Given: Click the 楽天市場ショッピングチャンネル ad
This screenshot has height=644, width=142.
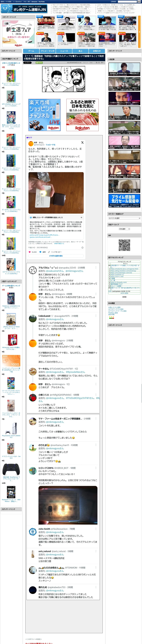Looking at the screenshot, I should 44,115.
